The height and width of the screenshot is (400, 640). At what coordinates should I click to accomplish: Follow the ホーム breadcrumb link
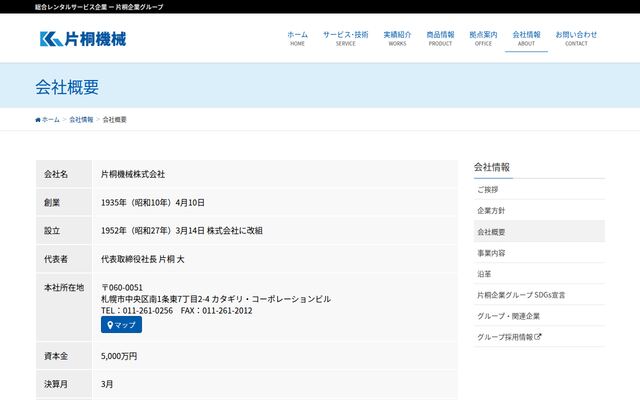click(x=51, y=120)
